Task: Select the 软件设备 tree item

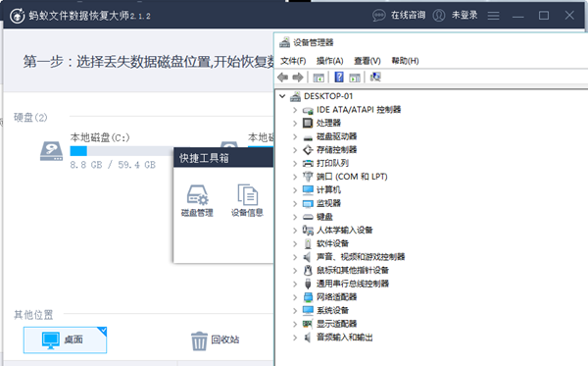Action: (332, 243)
